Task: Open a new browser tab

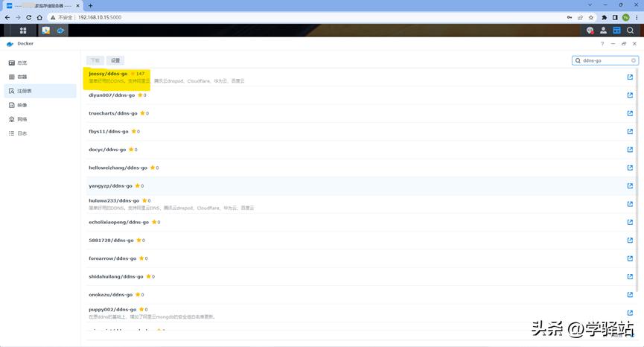Action: click(90, 5)
